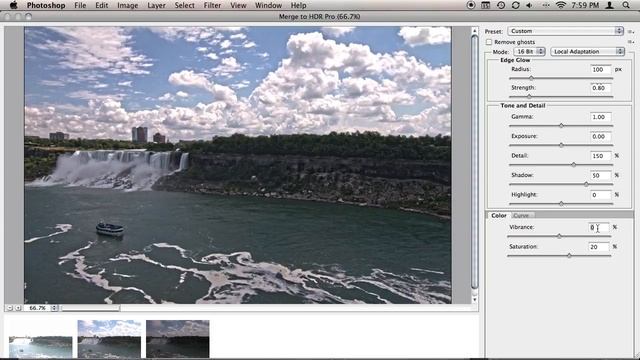The width and height of the screenshot is (640, 360).
Task: Click the Detail value field
Action: pyautogui.click(x=600, y=156)
